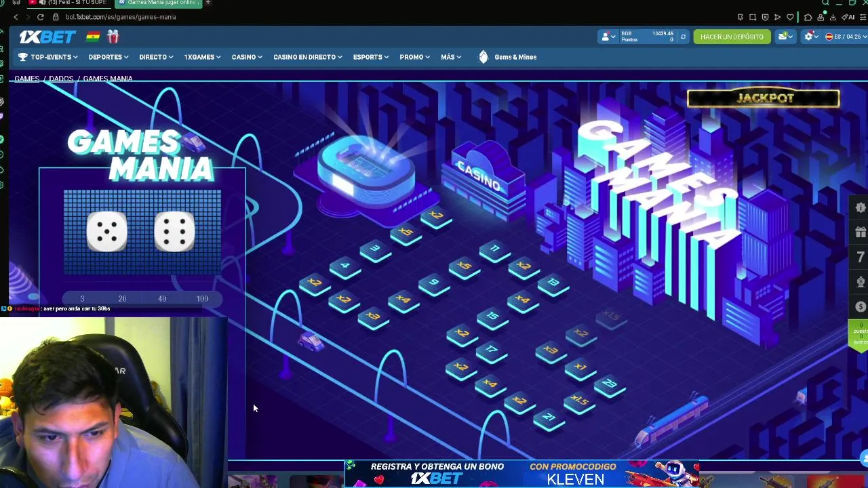The image size is (868, 488).
Task: Open the user profile account menu
Action: [608, 37]
